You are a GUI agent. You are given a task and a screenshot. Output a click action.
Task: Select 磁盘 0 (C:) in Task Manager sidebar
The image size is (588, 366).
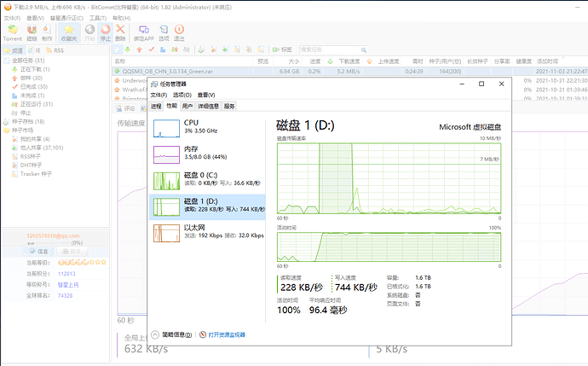tap(207, 181)
